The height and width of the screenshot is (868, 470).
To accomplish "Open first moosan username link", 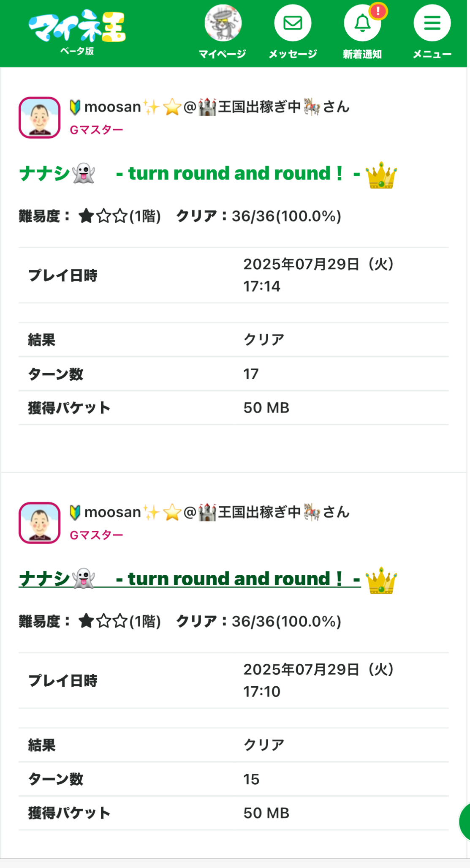I will pyautogui.click(x=209, y=107).
